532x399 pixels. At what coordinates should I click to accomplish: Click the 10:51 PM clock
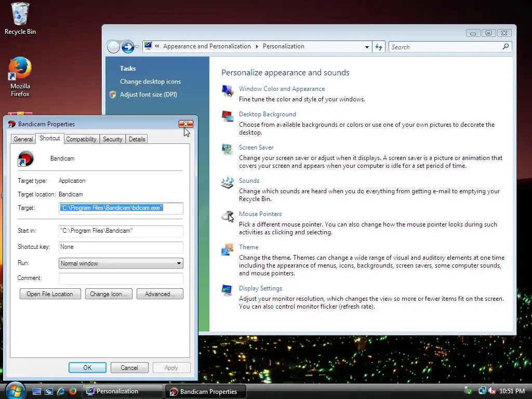(512, 391)
